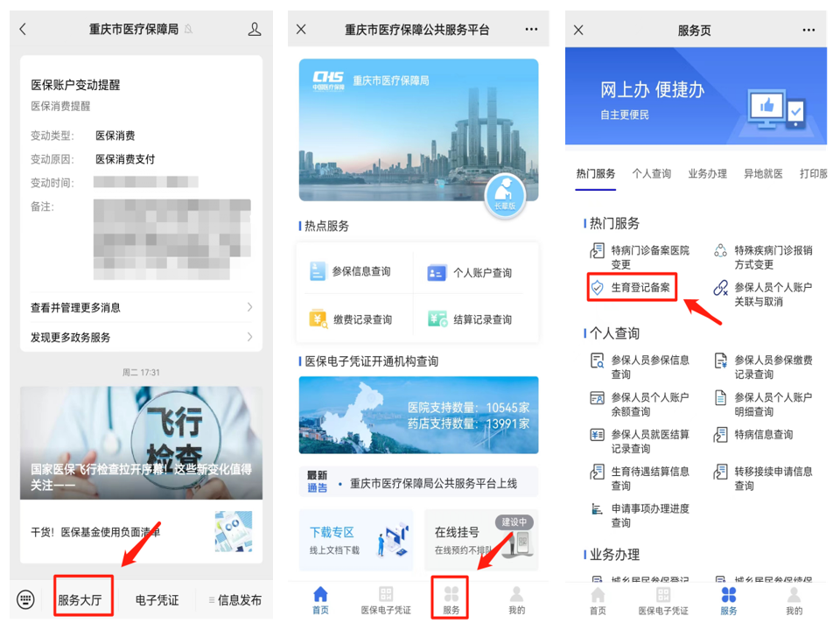Open the 在线挂号 card
Viewport: 840px width, 630px height.
(480, 540)
